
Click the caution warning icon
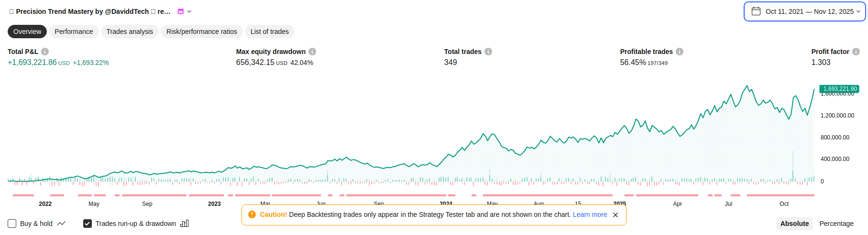coord(252,214)
